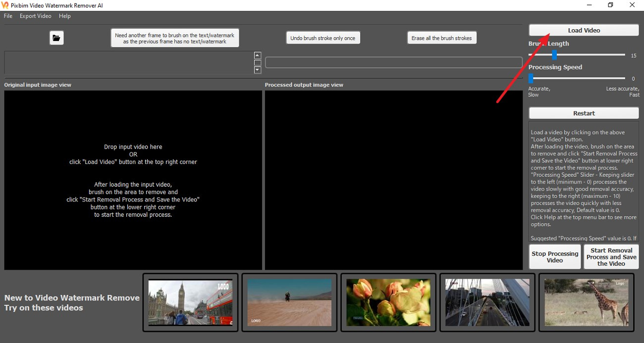Select the London Big Ben sample video
The height and width of the screenshot is (343, 644).
coord(190,302)
